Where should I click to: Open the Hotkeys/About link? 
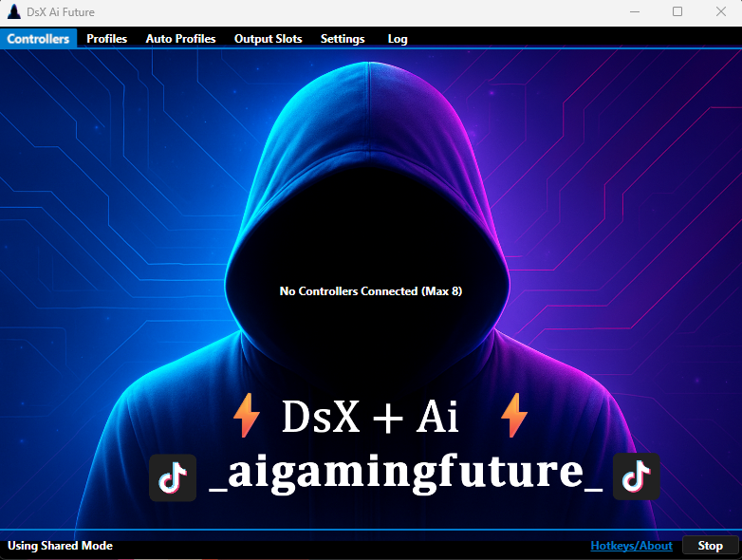coord(631,546)
